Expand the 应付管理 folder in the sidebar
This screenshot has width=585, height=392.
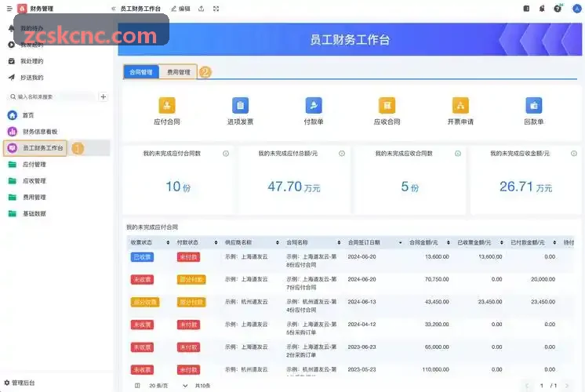point(34,165)
